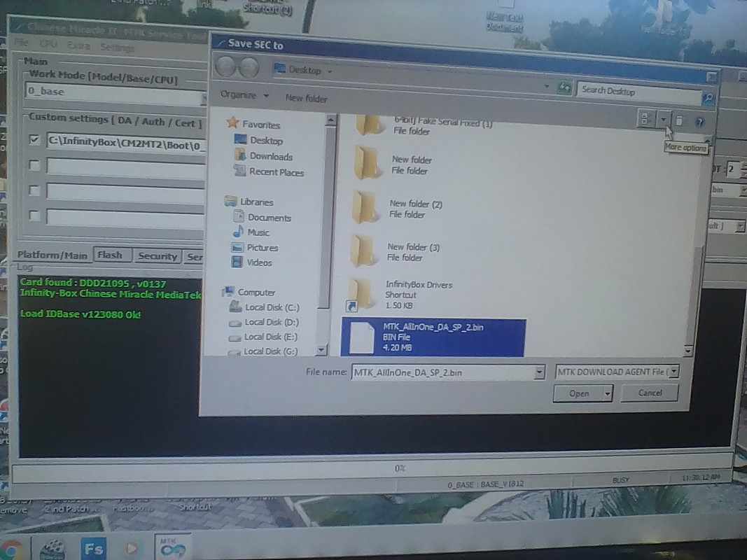This screenshot has height=560, width=747.
Task: Open the Settings menu in Miracle tool
Action: point(117,47)
